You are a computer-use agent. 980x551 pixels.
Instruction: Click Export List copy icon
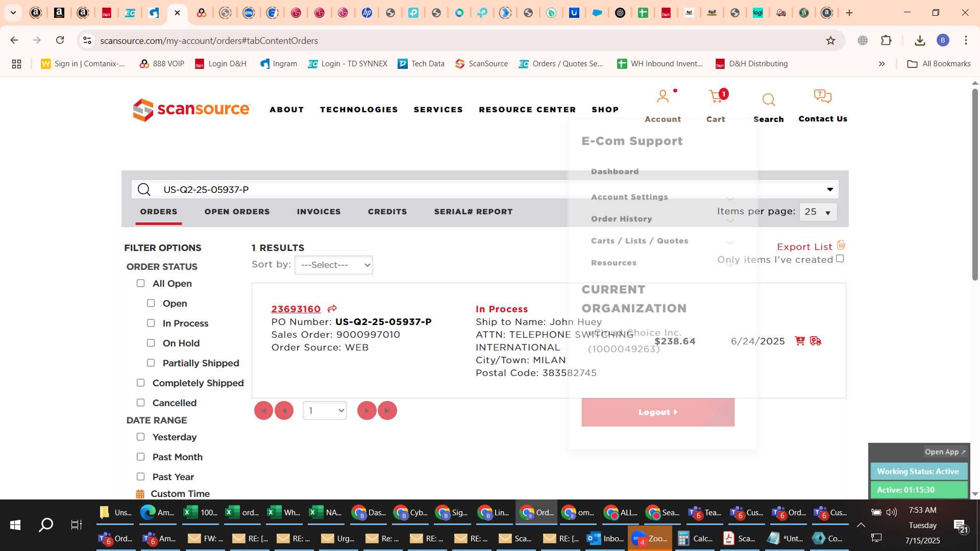[x=841, y=245]
